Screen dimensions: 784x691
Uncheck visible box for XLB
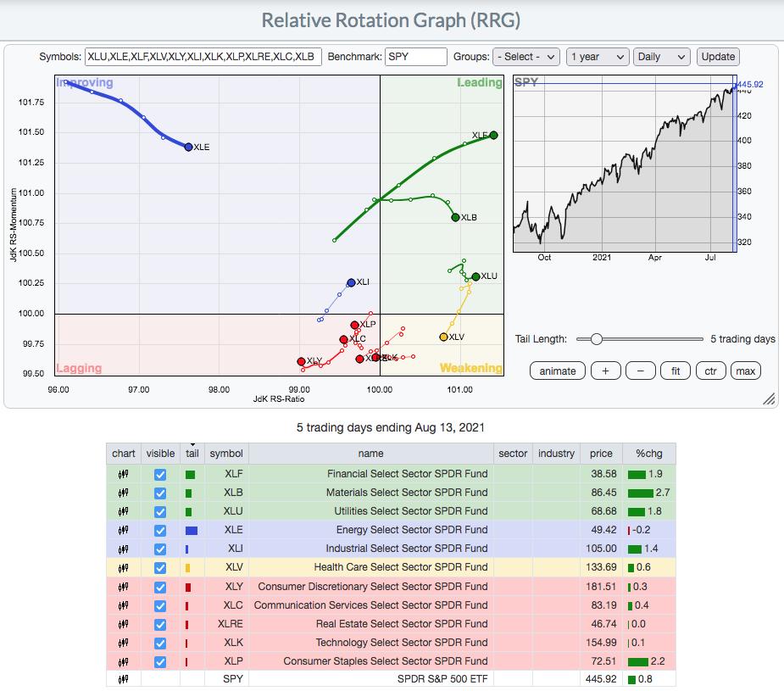point(160,493)
